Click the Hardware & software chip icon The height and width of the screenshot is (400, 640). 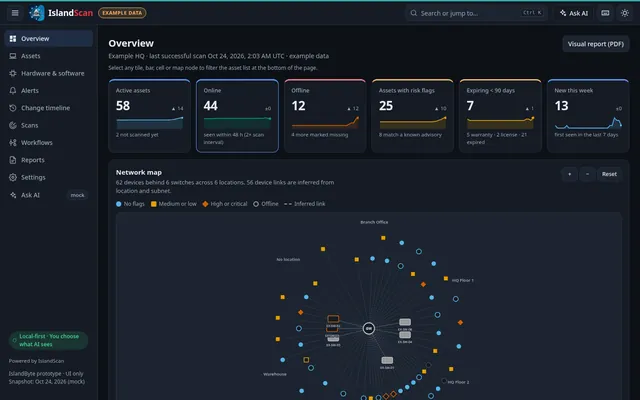point(13,73)
